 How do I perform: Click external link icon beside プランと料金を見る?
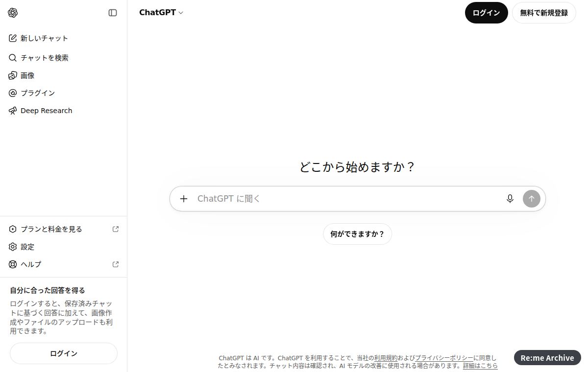[116, 229]
